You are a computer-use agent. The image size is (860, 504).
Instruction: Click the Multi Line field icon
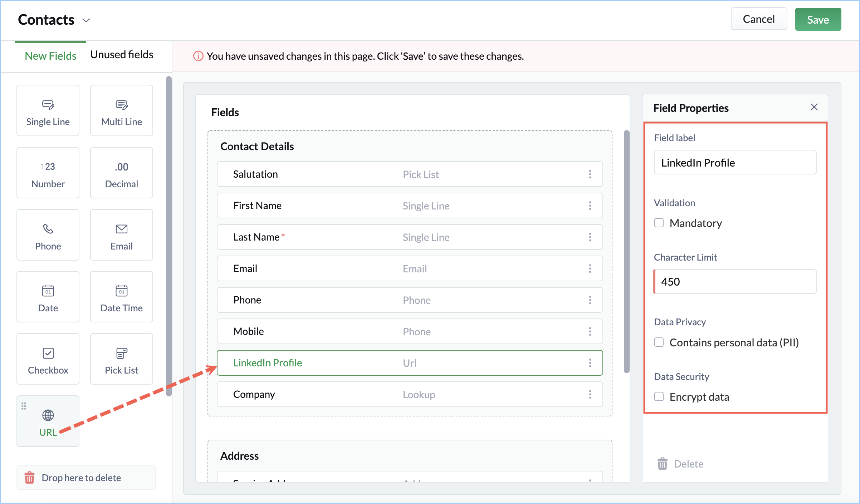[x=121, y=105]
